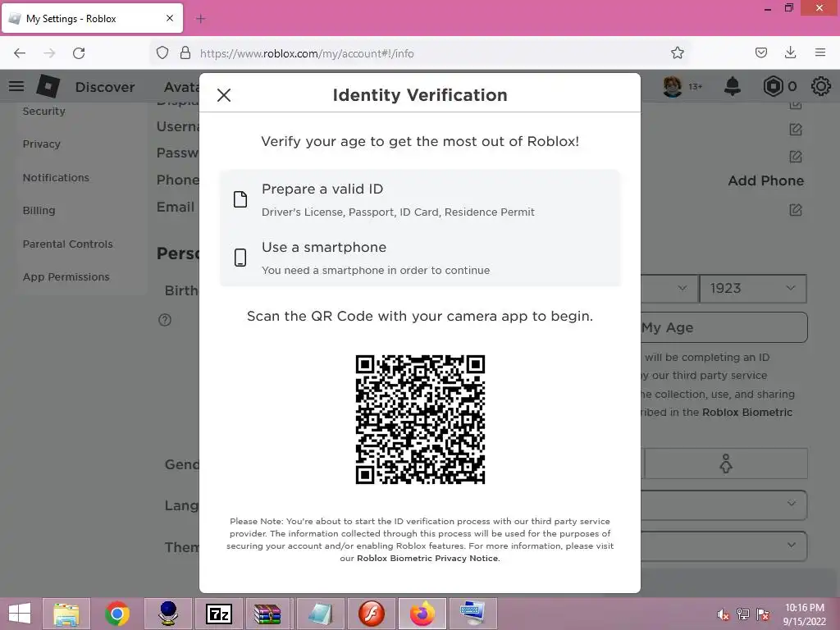Screen dimensions: 840x630
Task: Open the on-screen keyboard monitor taskbar icon
Action: point(473,614)
